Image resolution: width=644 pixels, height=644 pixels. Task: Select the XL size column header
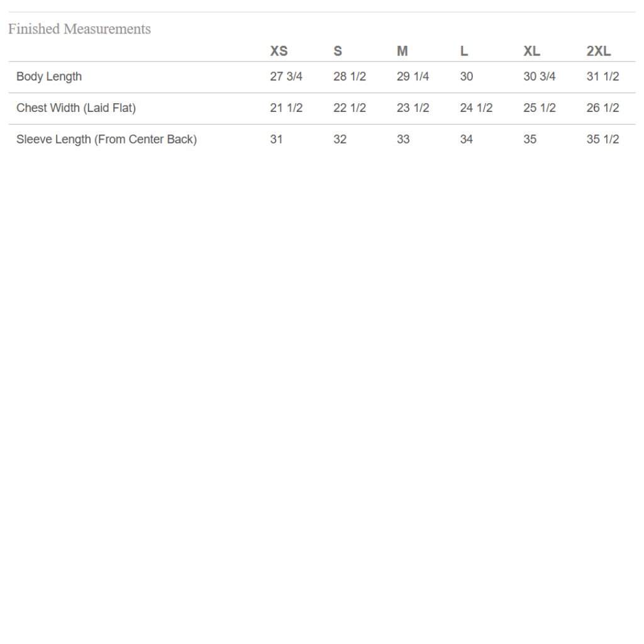pyautogui.click(x=532, y=51)
